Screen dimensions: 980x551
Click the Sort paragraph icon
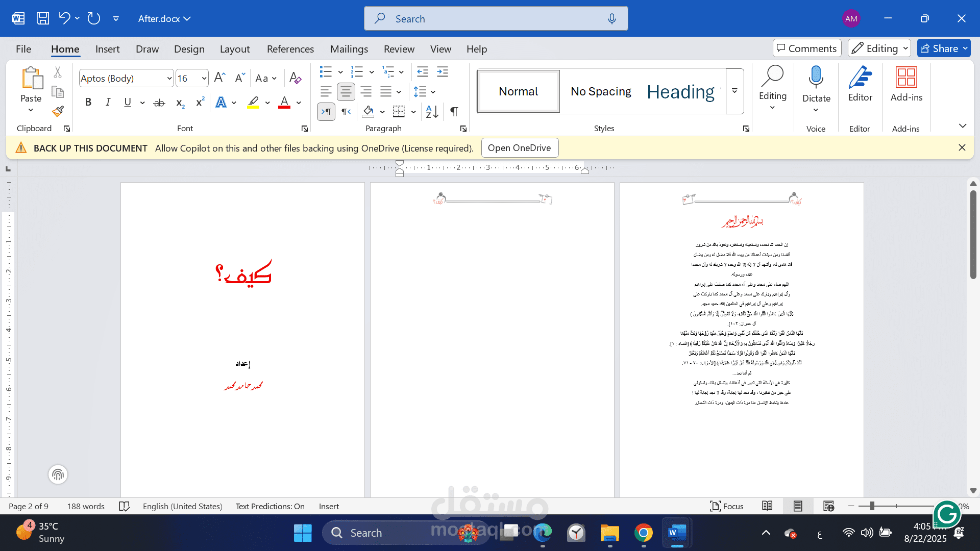point(432,112)
